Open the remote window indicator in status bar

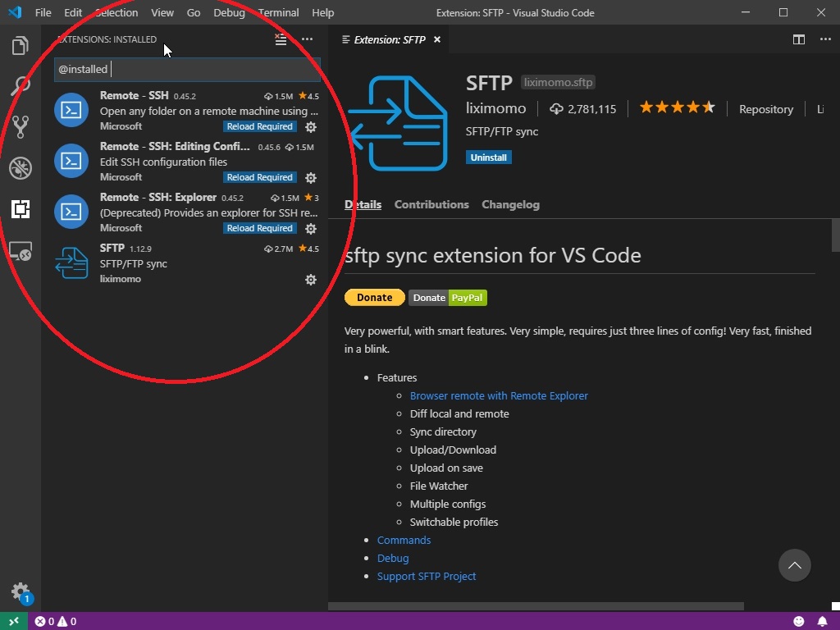pyautogui.click(x=13, y=622)
